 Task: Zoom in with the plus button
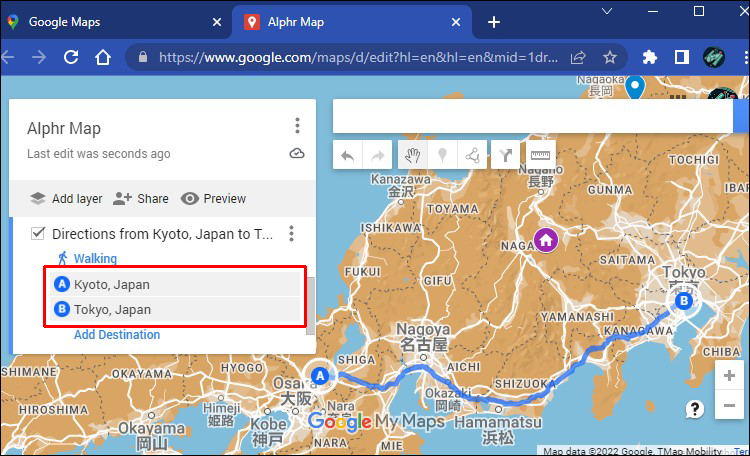(x=729, y=376)
